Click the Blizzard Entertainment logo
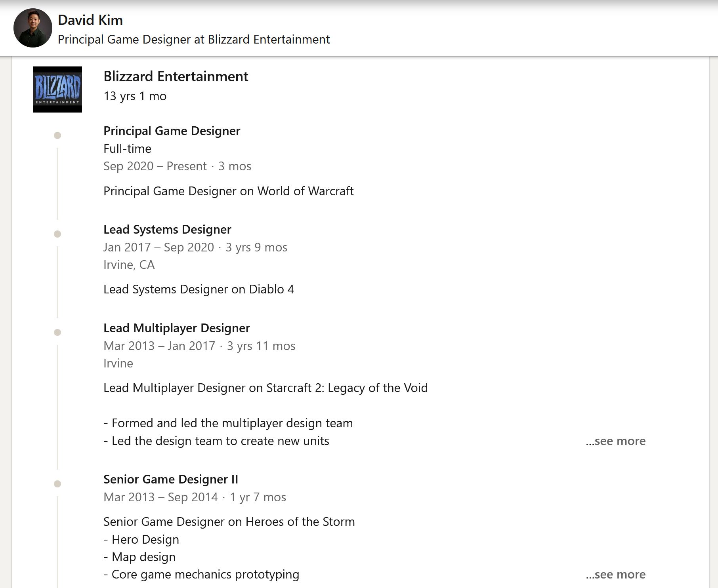Viewport: 718px width, 588px height. click(x=57, y=89)
